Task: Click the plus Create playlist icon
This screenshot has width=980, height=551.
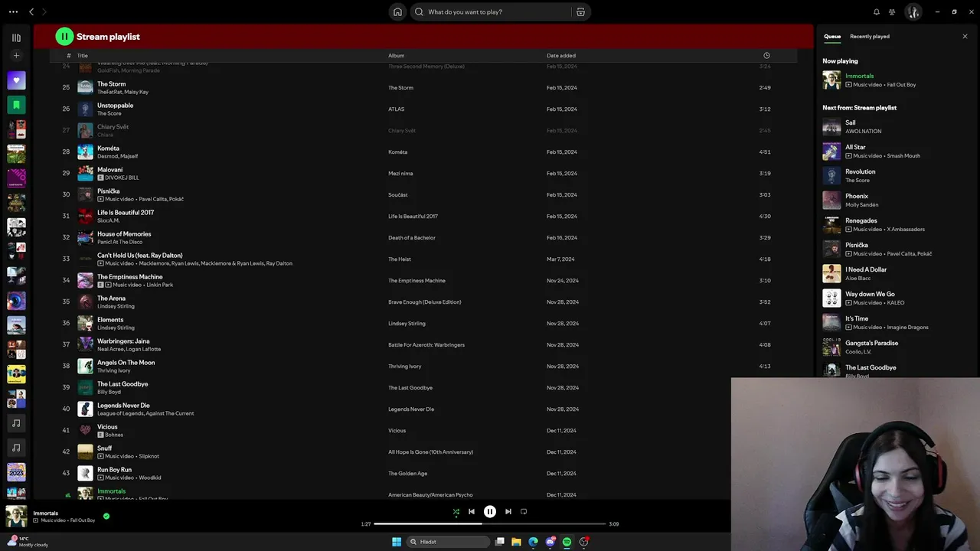Action: 16,55
